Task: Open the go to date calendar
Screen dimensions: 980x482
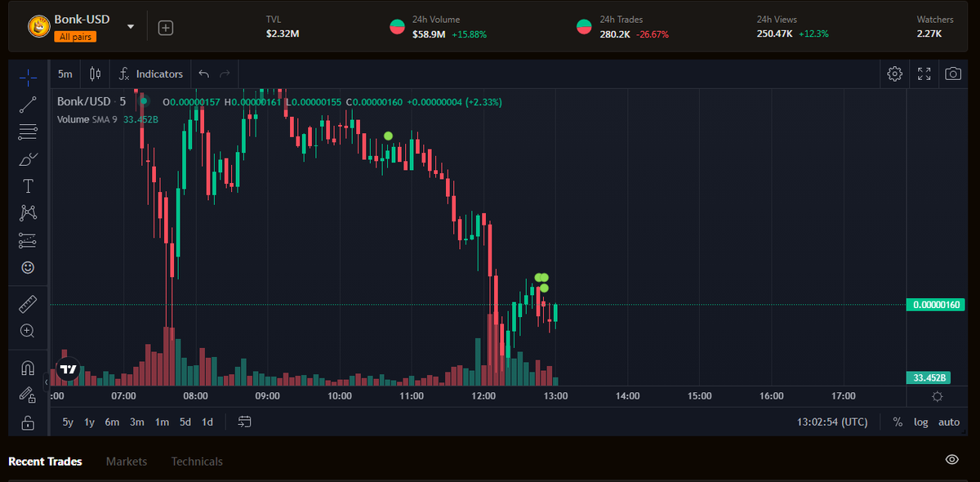Action: 245,422
